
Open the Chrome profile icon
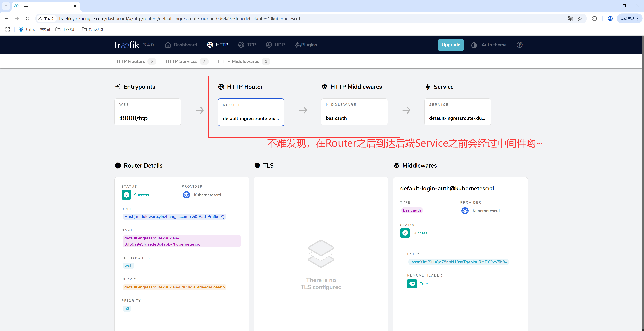(610, 19)
